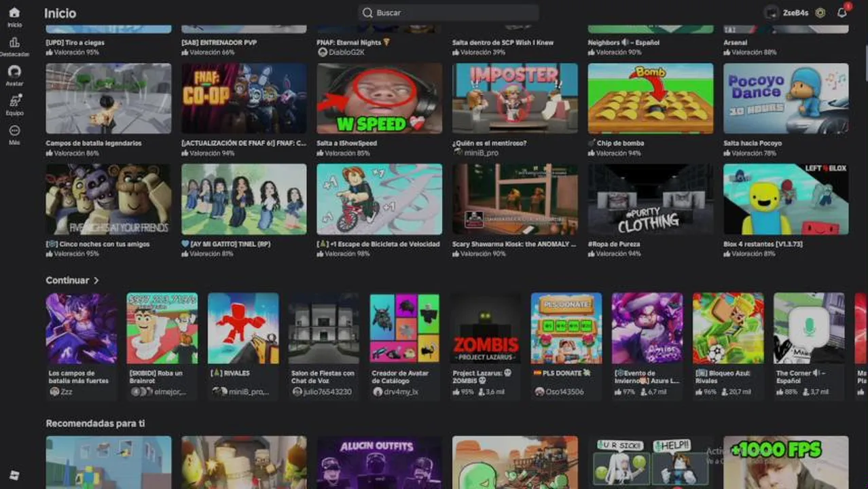
Task: Open Five Nights at Your Friends thumbnail
Action: click(109, 199)
